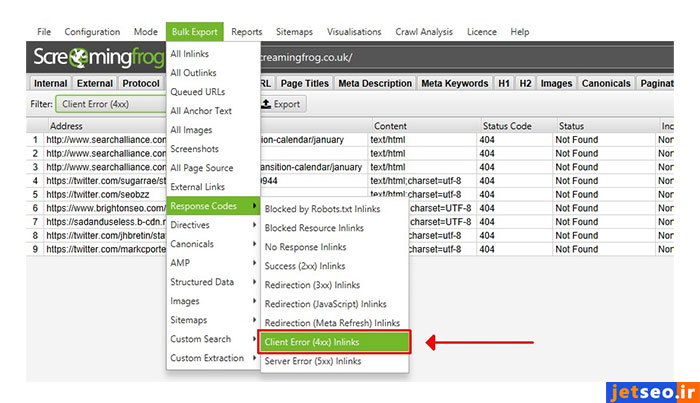Open the Bulk Export menu

point(195,32)
